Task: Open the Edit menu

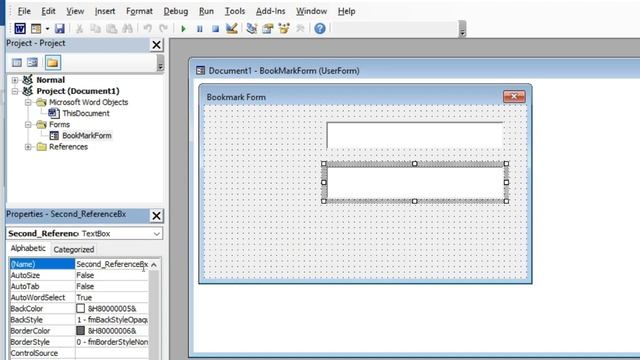Action: tap(48, 11)
